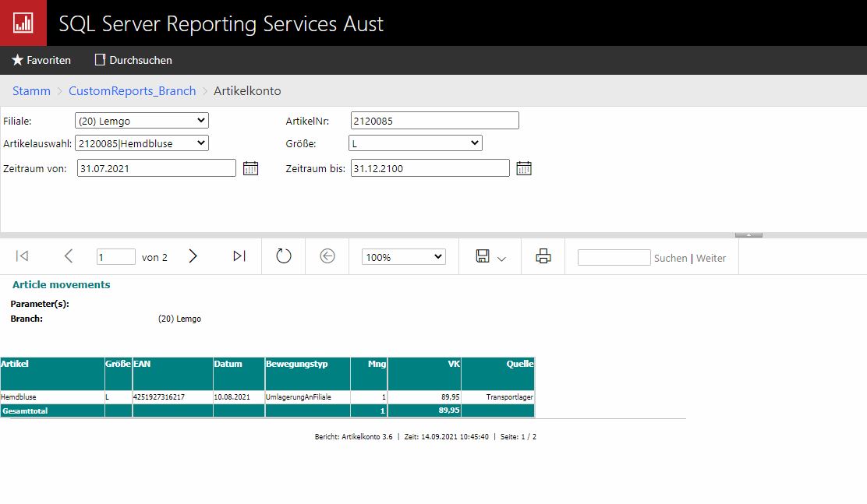Click the SSRS red logo icon
867x504 pixels.
pyautogui.click(x=23, y=23)
